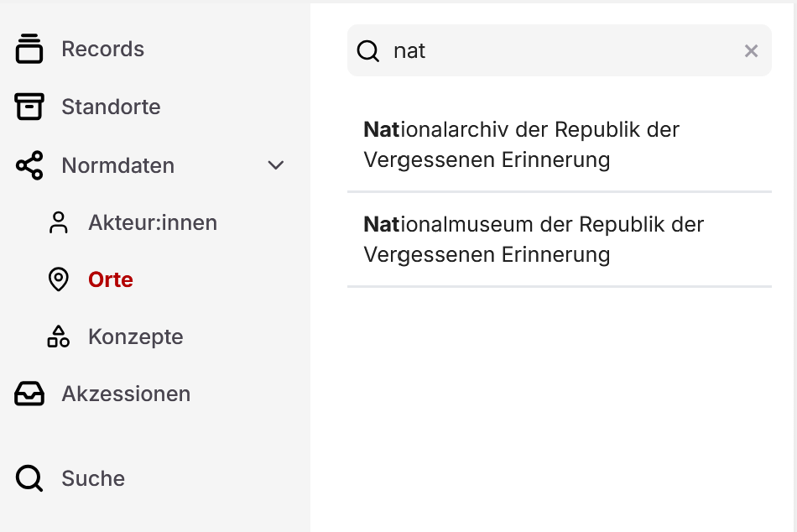Image resolution: width=797 pixels, height=532 pixels.
Task: Collapse the Normdaten section with its chevron
Action: tap(275, 165)
